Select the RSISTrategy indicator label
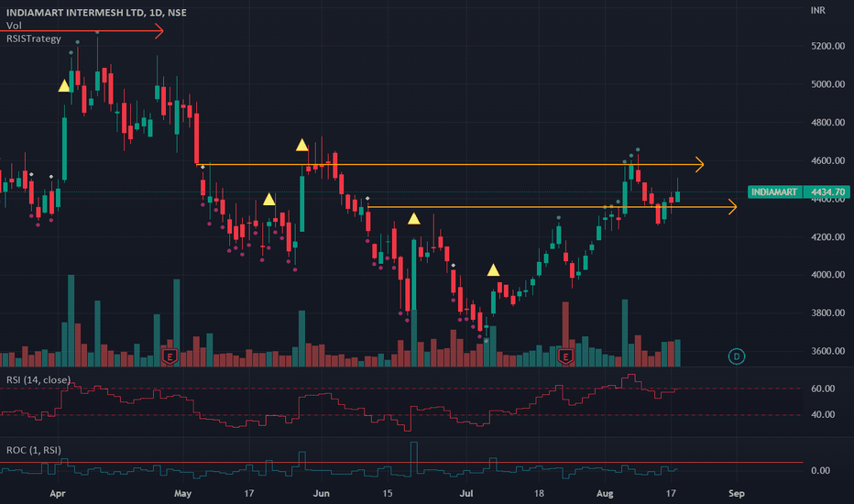 (x=34, y=38)
